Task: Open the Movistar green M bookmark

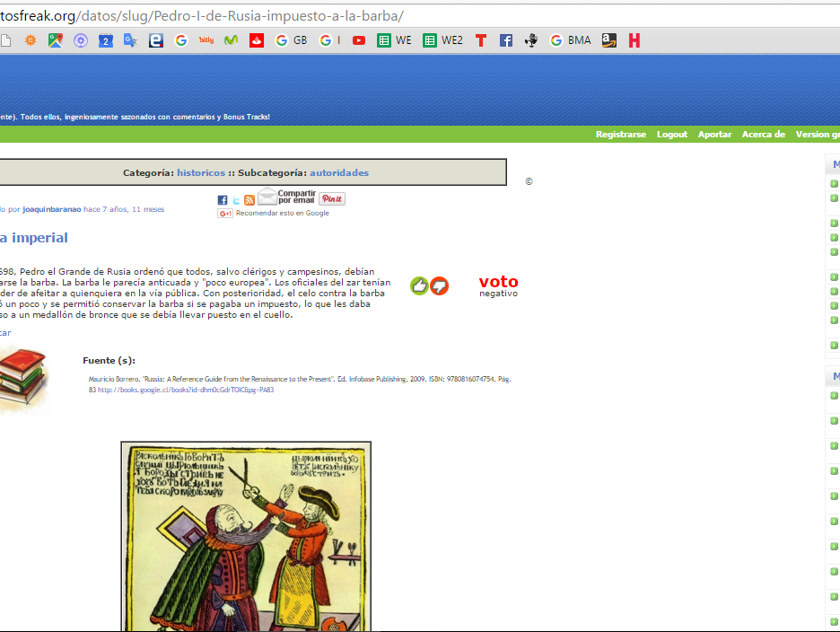Action: click(x=231, y=40)
